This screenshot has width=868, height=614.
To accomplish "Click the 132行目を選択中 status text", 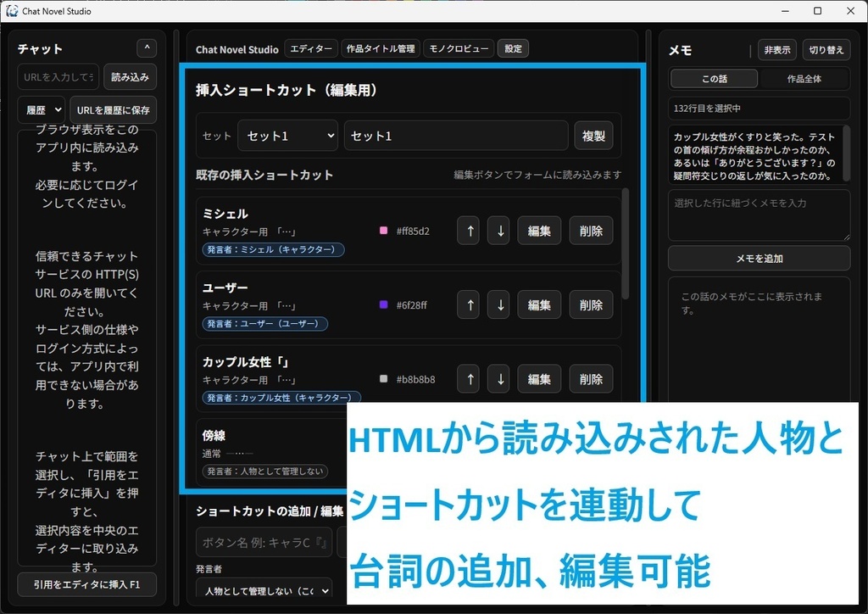I will (x=707, y=109).
